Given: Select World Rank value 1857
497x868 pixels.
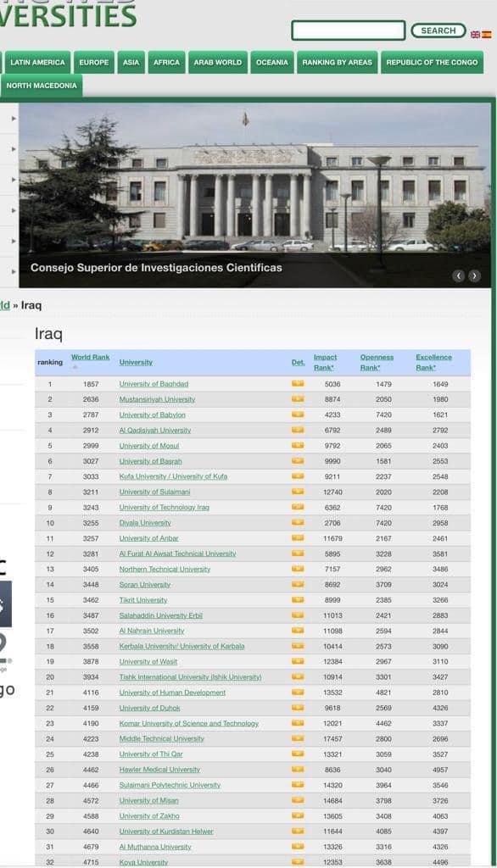Looking at the screenshot, I should pyautogui.click(x=91, y=384).
